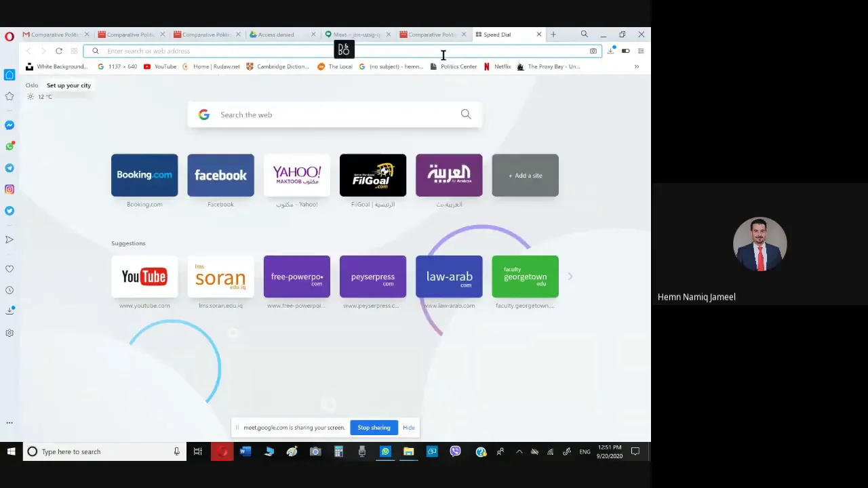The width and height of the screenshot is (868, 488).
Task: Open the Facebook speed dial tile
Action: point(220,176)
